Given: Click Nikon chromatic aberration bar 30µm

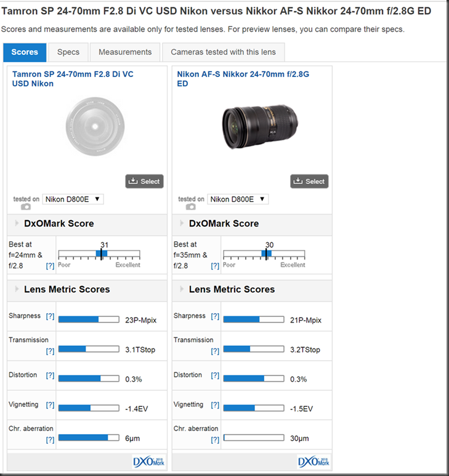Looking at the screenshot, I should click(x=254, y=438).
